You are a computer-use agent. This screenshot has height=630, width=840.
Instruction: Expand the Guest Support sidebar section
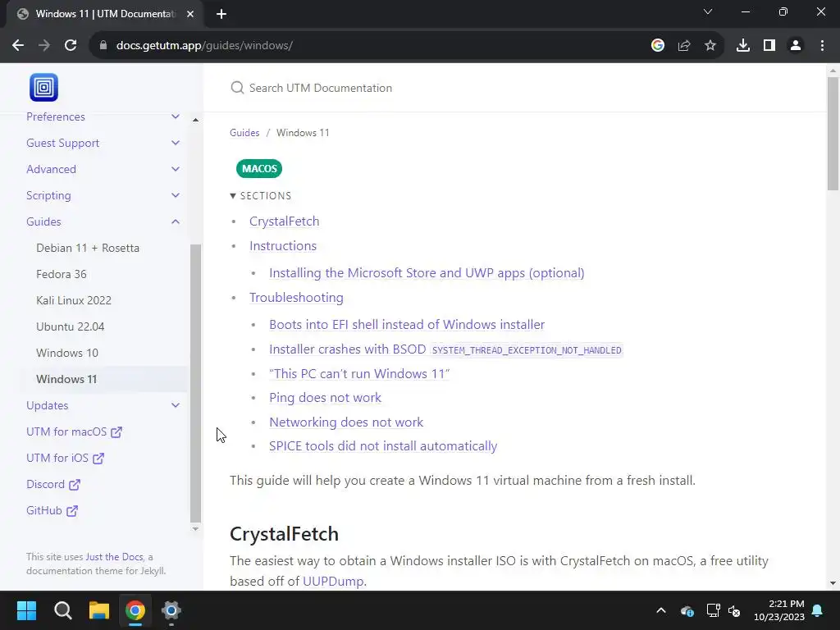click(176, 143)
